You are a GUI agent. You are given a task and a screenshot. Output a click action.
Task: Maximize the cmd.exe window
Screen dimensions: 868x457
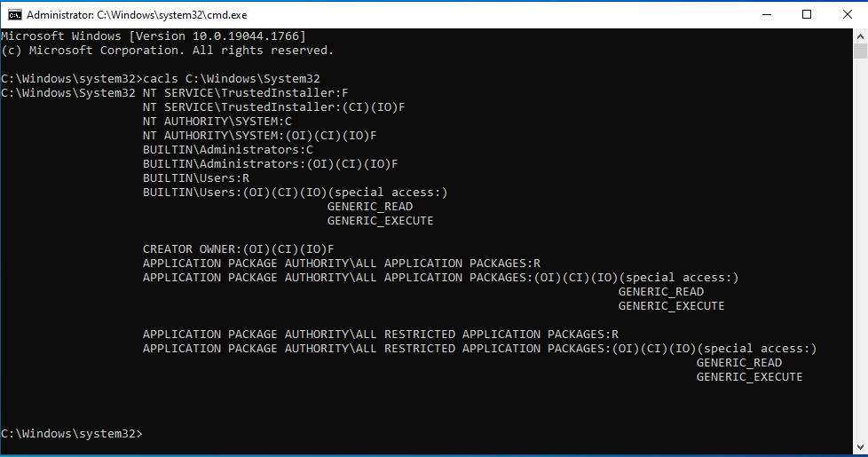pos(806,14)
